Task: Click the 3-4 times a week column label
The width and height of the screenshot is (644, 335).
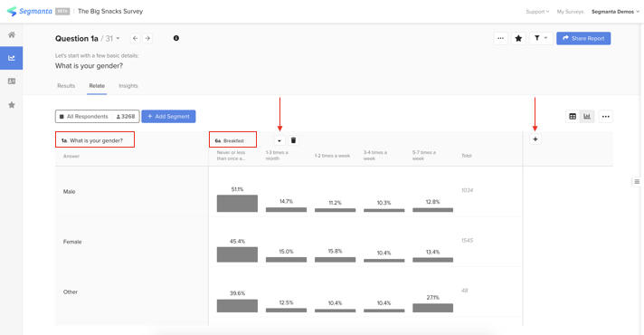Action: pos(375,156)
